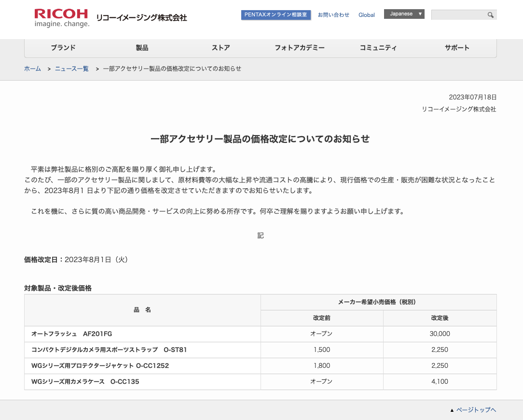Go to ホーム breadcrumb link
The width and height of the screenshot is (523, 420).
(32, 69)
